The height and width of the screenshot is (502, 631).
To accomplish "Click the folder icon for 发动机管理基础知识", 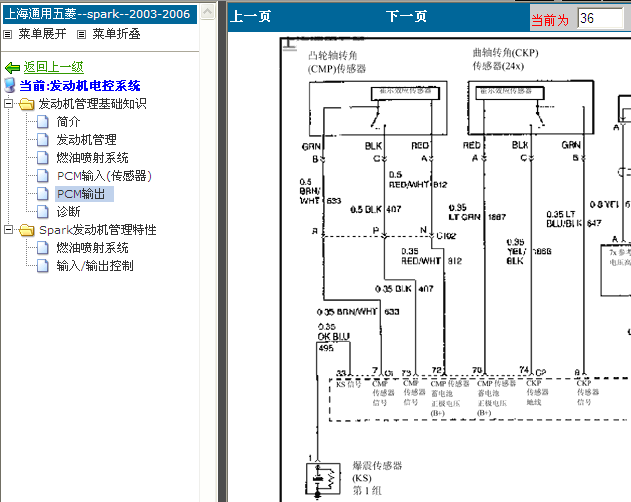I will [x=27, y=104].
